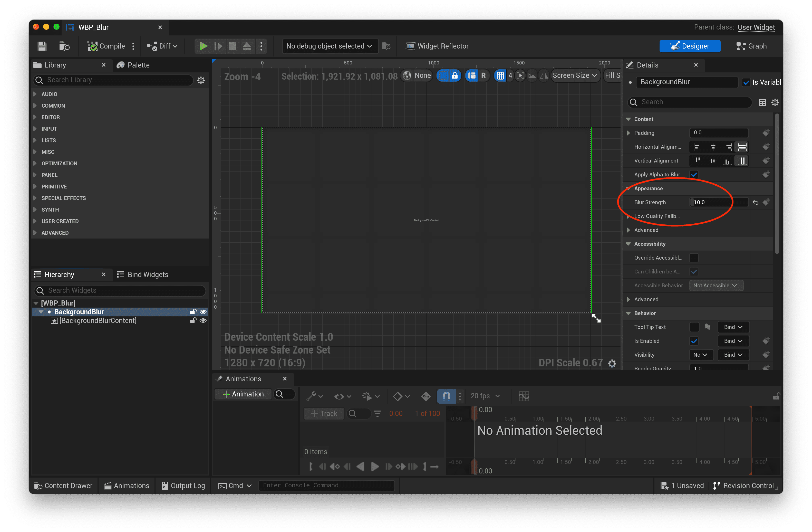Uncheck Apply Alpha to Blur
Image resolution: width=812 pixels, height=532 pixels.
coord(694,175)
